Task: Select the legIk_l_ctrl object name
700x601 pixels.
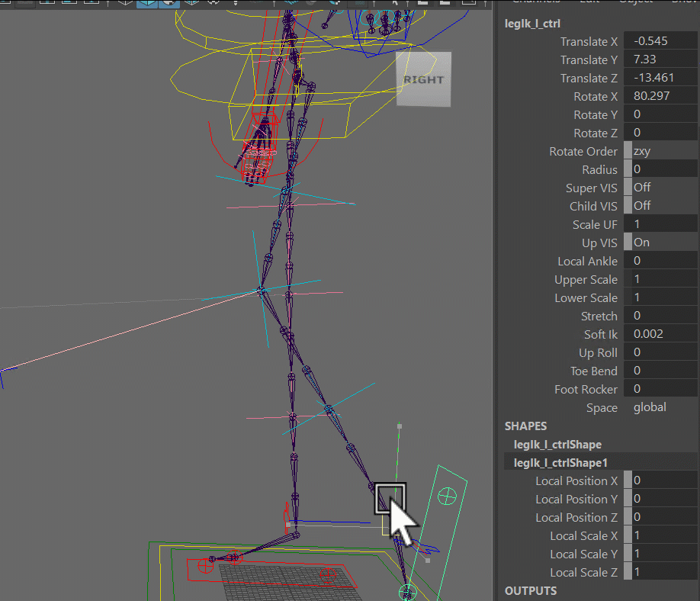Action: [532, 24]
